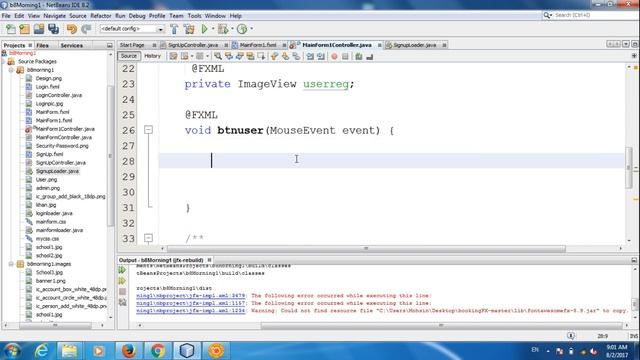The height and width of the screenshot is (360, 640).
Task: Open the MainForm1.fxml editor tab
Action: tap(258, 45)
